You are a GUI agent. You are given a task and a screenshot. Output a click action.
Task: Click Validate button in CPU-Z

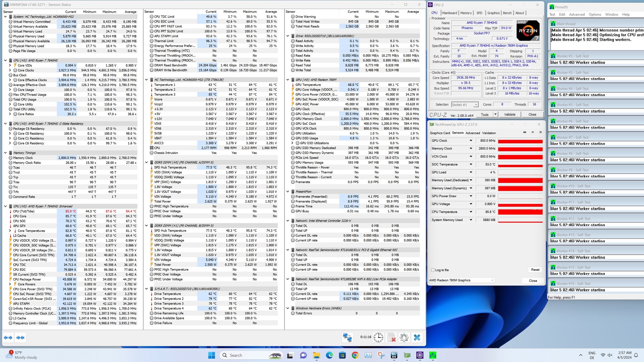(x=509, y=114)
